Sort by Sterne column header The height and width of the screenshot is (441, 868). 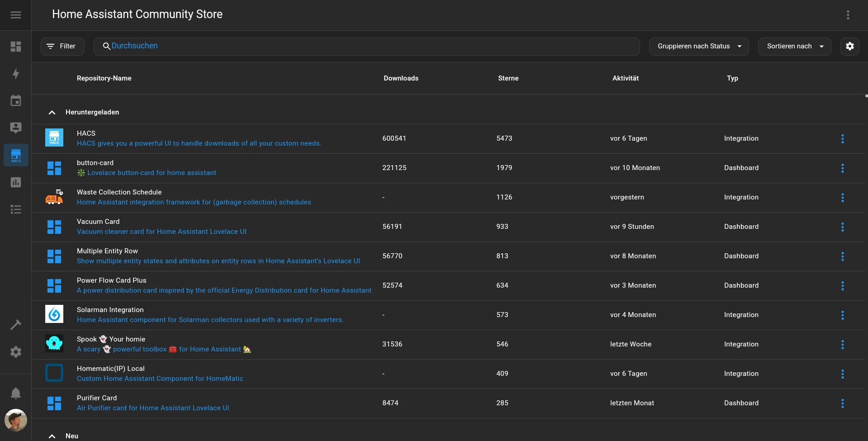click(508, 78)
